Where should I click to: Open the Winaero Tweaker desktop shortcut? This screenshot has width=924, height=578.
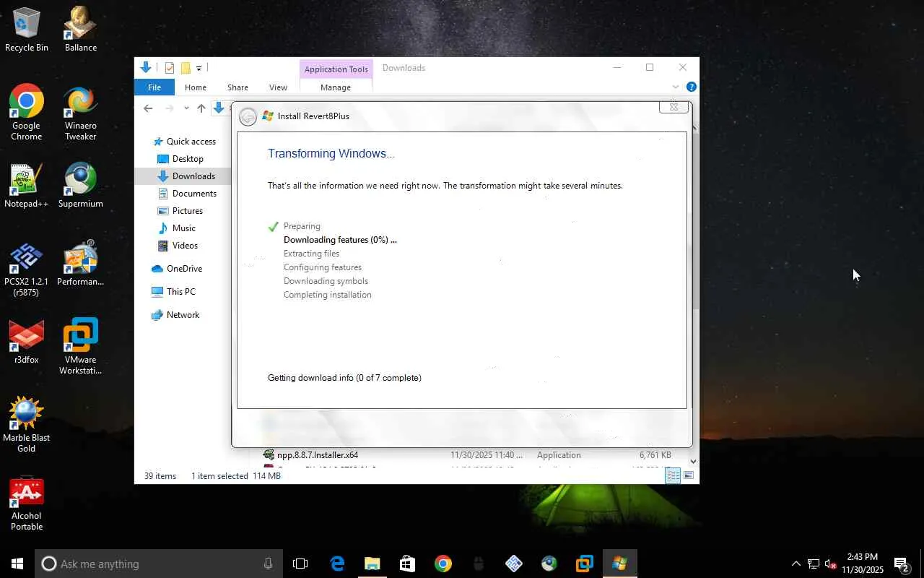(x=81, y=113)
